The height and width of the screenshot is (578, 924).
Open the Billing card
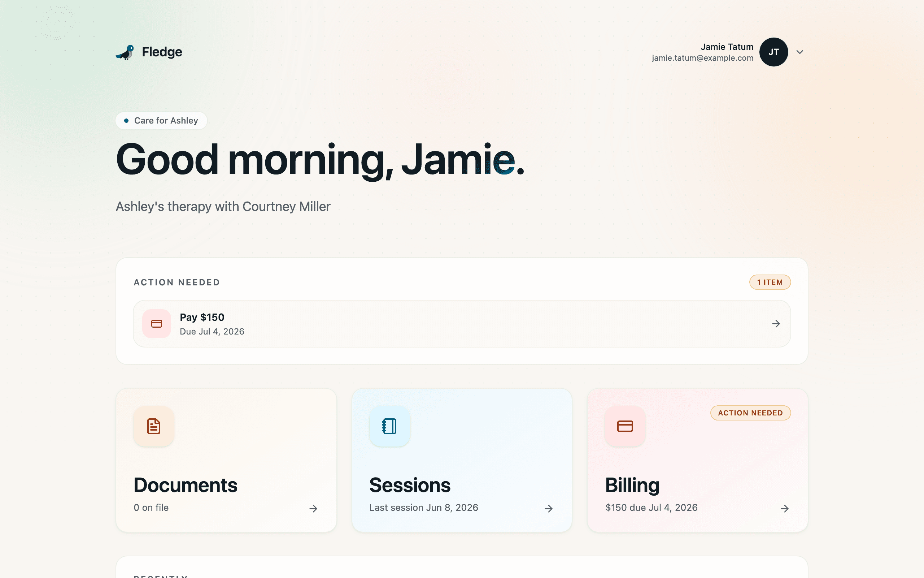point(698,460)
